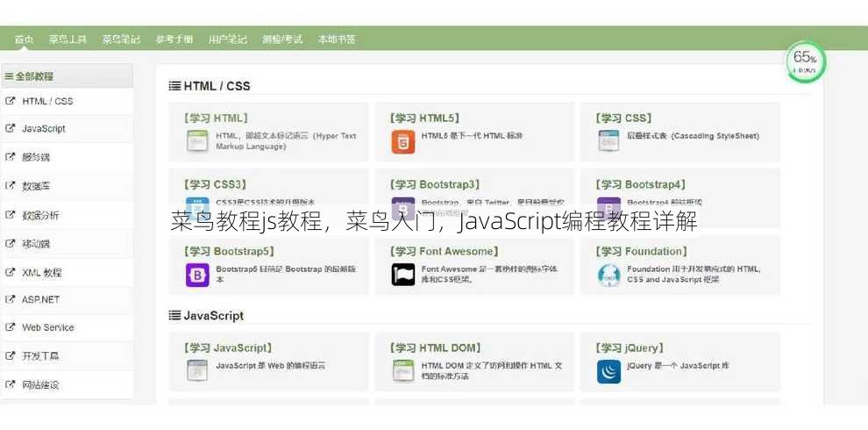Open the 【学习 HTML5】 link

424,118
